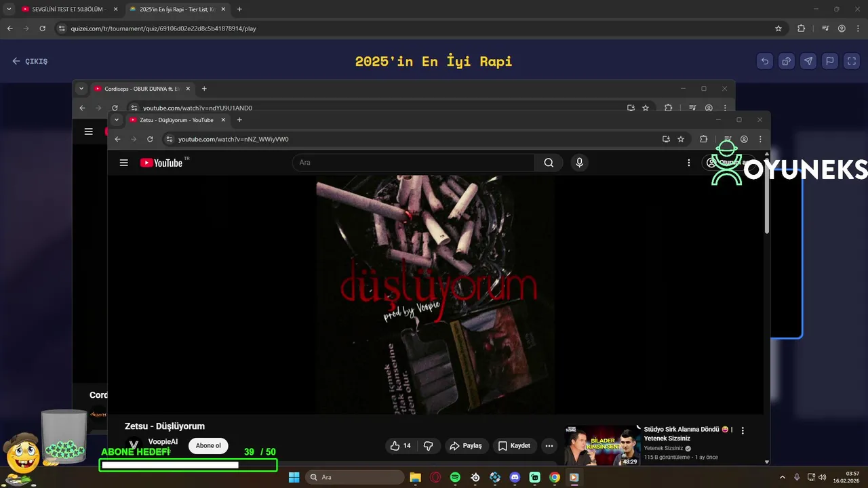The image size is (868, 488).
Task: View site information in Zetsu window address bar
Action: [x=170, y=139]
